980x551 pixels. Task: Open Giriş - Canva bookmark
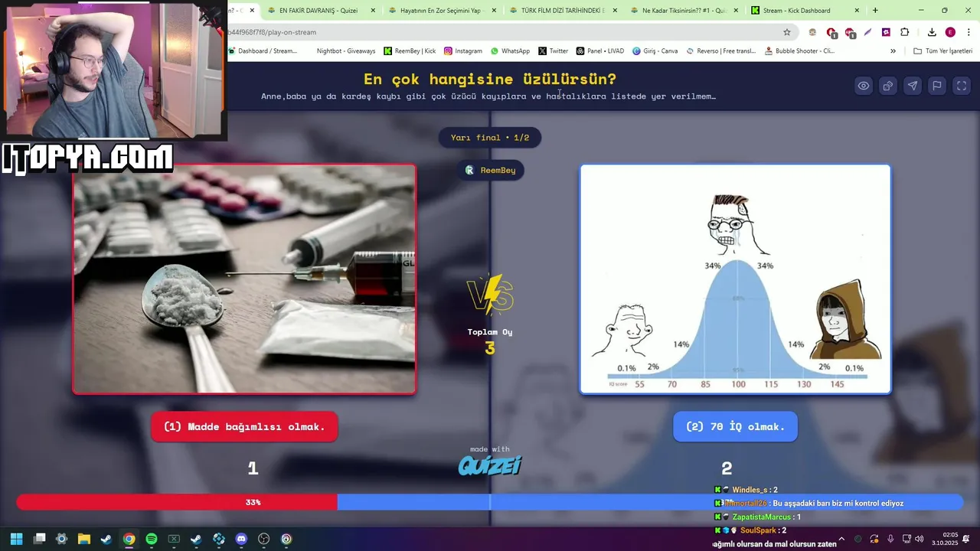[x=655, y=51]
